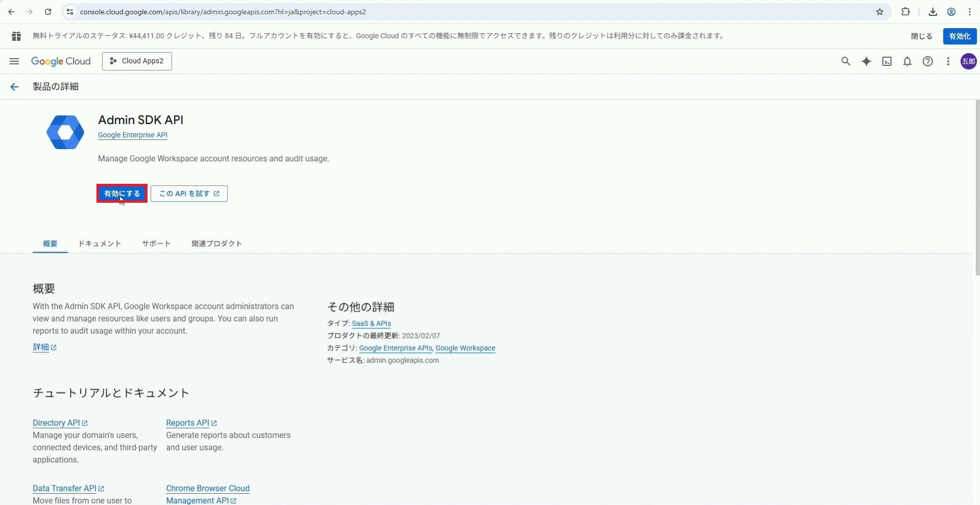The width and height of the screenshot is (980, 505).
Task: Open Chrome extensions puzzle icon
Action: point(905,12)
